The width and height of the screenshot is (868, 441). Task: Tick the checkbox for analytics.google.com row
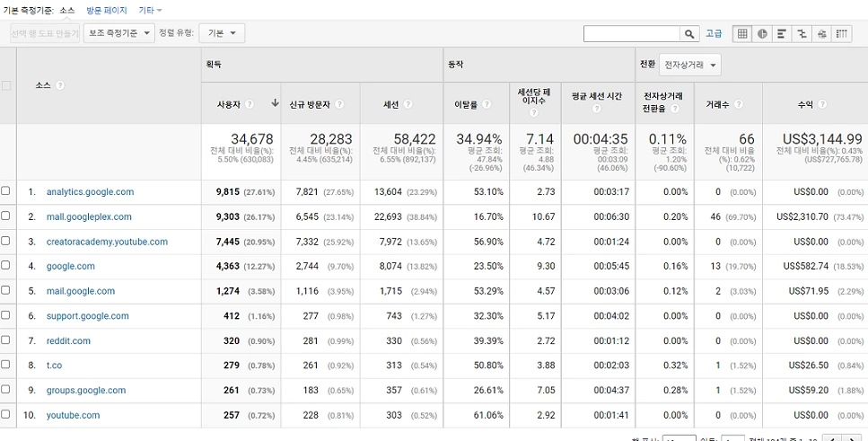(x=5, y=190)
